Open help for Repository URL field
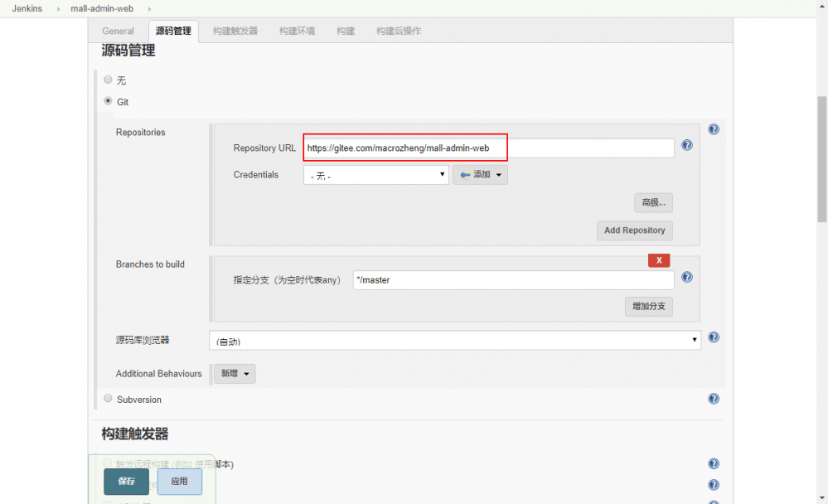828x504 pixels. click(x=686, y=144)
